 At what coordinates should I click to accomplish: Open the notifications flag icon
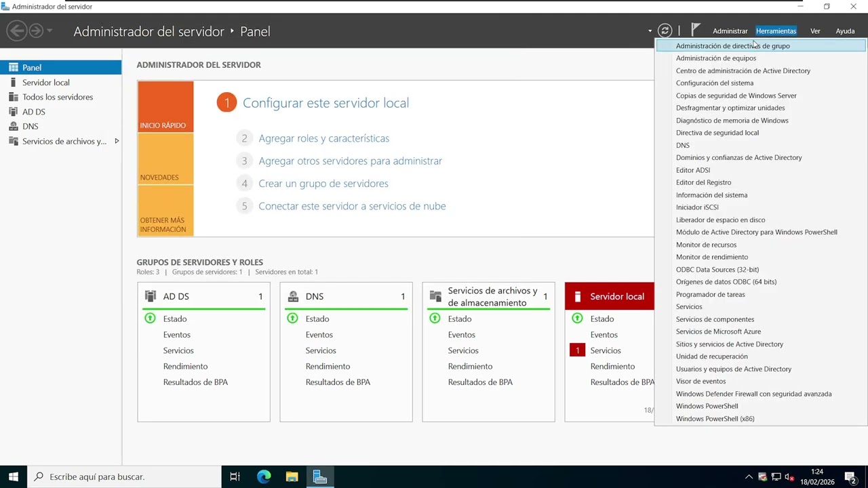(696, 30)
